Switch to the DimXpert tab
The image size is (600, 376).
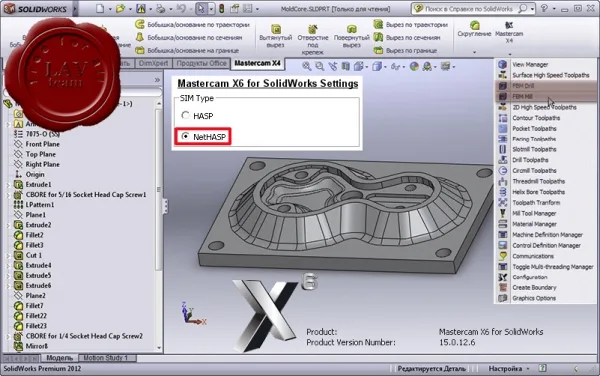point(153,63)
